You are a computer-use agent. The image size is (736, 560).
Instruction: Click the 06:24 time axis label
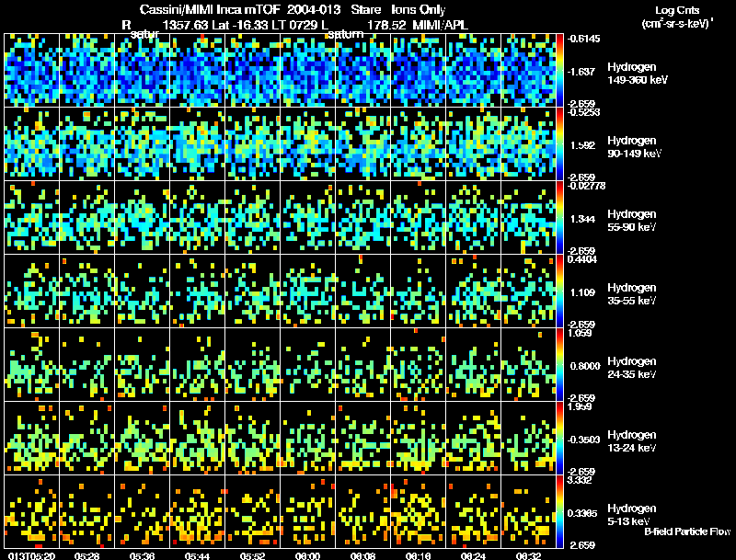pos(473,555)
